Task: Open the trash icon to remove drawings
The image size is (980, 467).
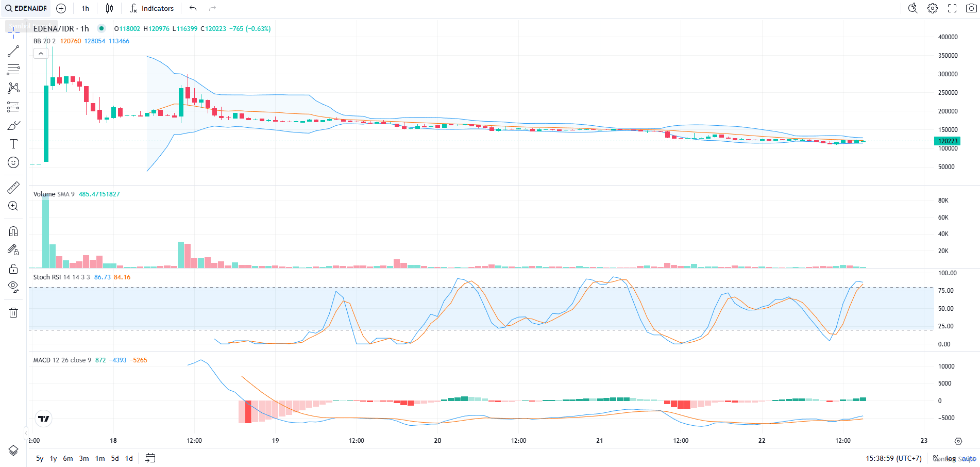Action: point(13,312)
